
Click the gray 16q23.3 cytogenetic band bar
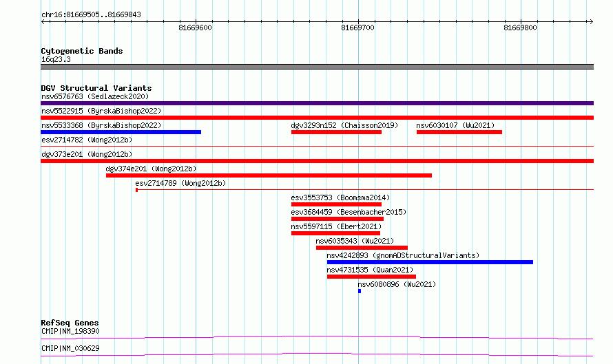317,67
